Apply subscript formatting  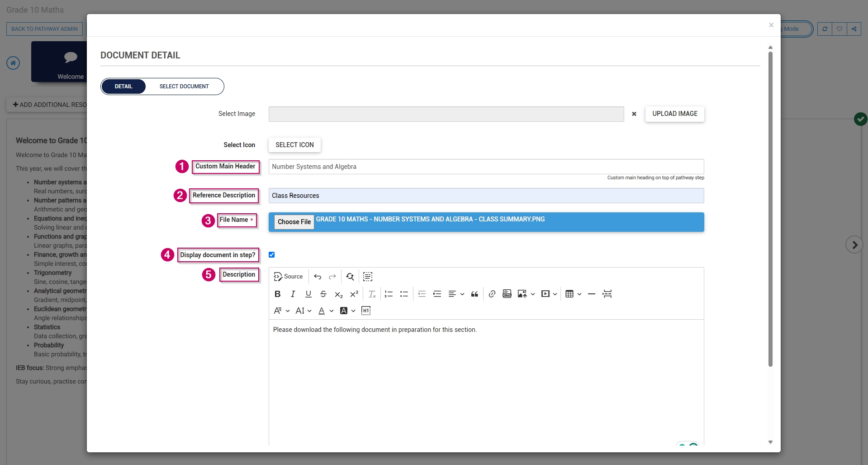click(339, 294)
